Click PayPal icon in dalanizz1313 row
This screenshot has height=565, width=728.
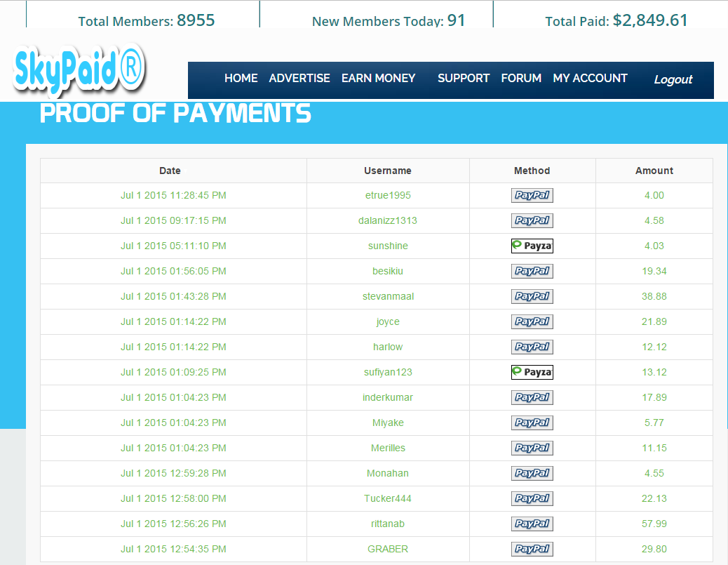click(532, 220)
